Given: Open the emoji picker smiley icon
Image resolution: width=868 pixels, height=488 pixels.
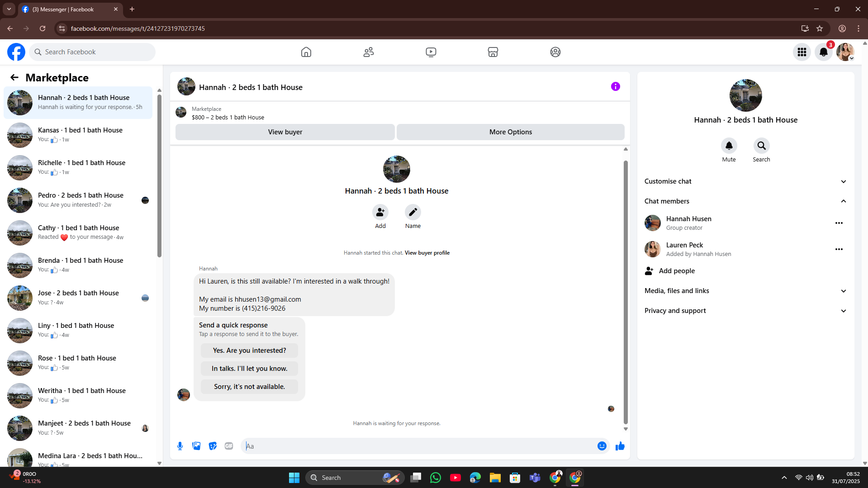Looking at the screenshot, I should click(602, 446).
